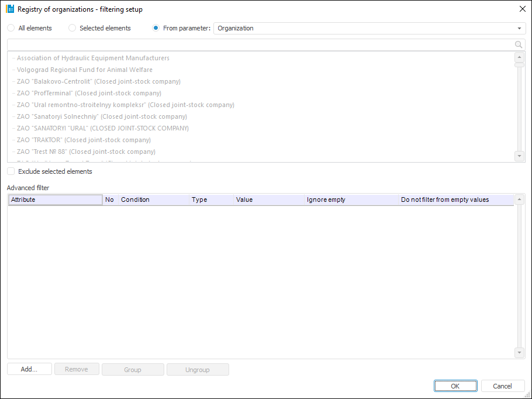Choose the Selected elements option
Viewport: 532px width, 399px height.
(x=72, y=28)
